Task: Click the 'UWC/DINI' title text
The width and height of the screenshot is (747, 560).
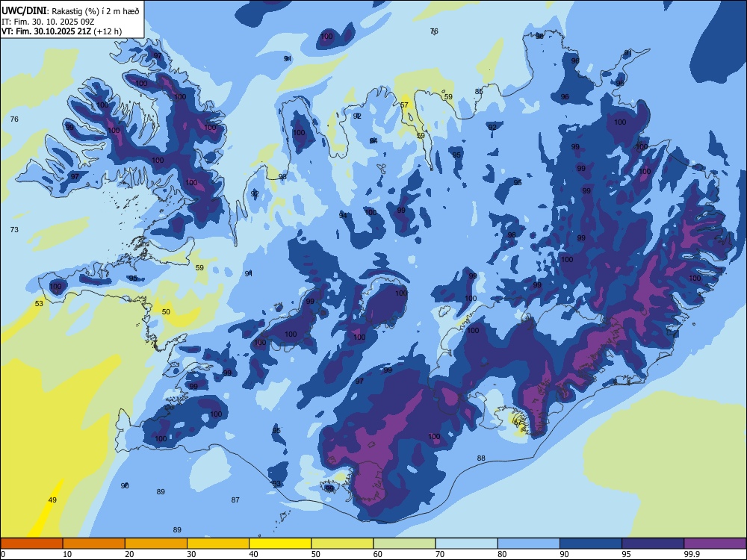Action: point(24,10)
